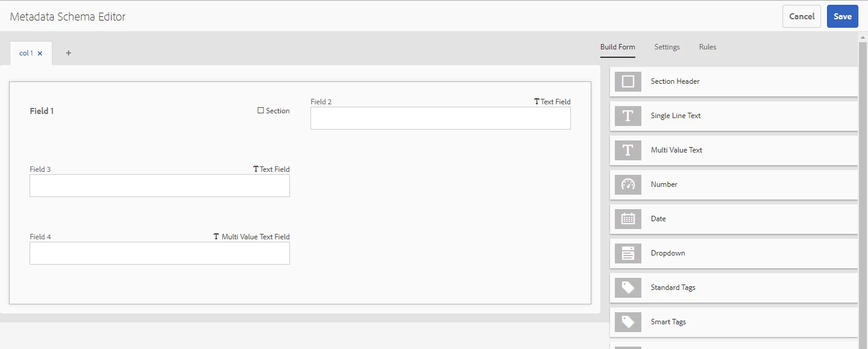This screenshot has width=868, height=349.
Task: Click the Field 3 label
Action: click(x=40, y=169)
